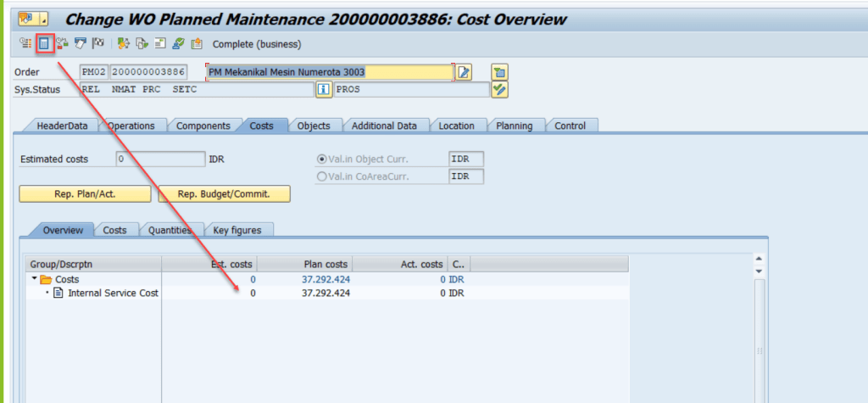Click the first toolbar hierarchy list icon
This screenshot has width=868, height=403.
(25, 43)
